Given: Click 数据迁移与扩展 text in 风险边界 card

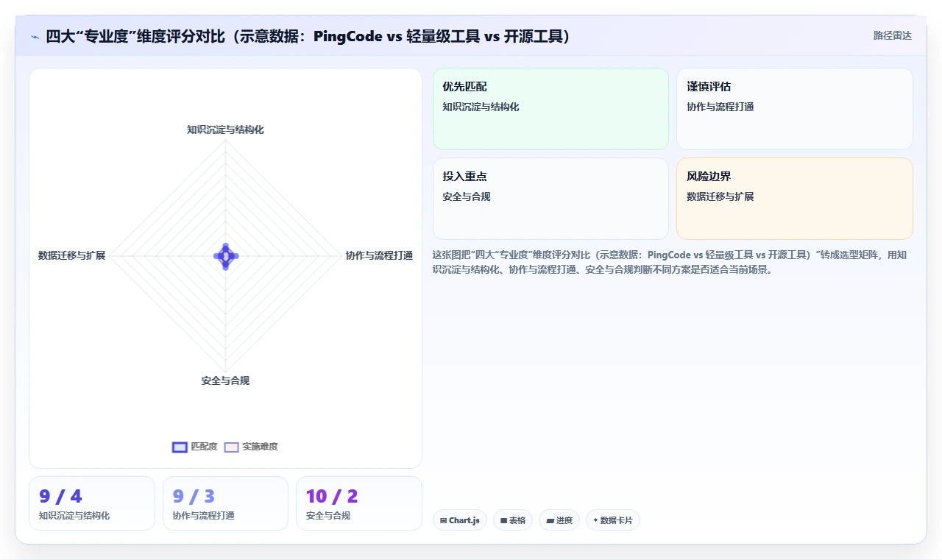Looking at the screenshot, I should coord(720,196).
